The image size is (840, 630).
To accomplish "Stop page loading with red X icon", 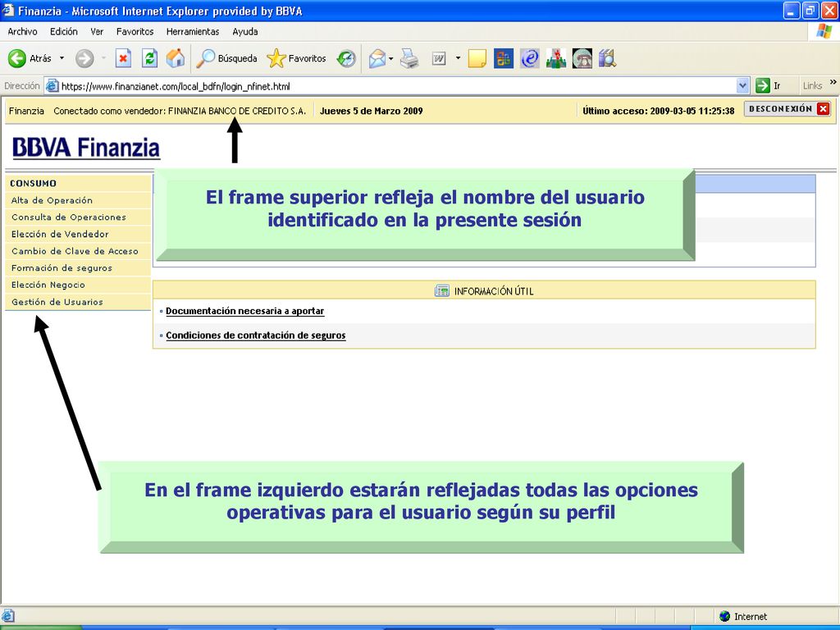I will point(123,58).
